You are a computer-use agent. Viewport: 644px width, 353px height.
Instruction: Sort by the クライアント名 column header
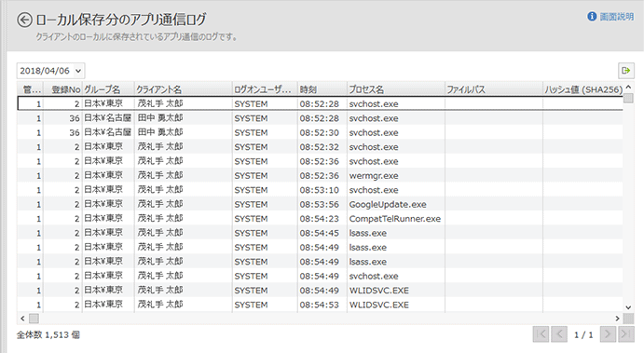(184, 89)
